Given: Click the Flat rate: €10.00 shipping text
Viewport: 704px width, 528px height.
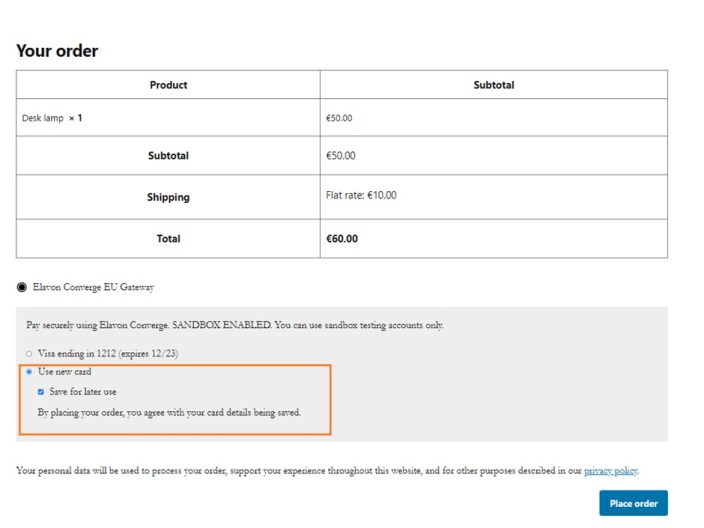Looking at the screenshot, I should (361, 195).
